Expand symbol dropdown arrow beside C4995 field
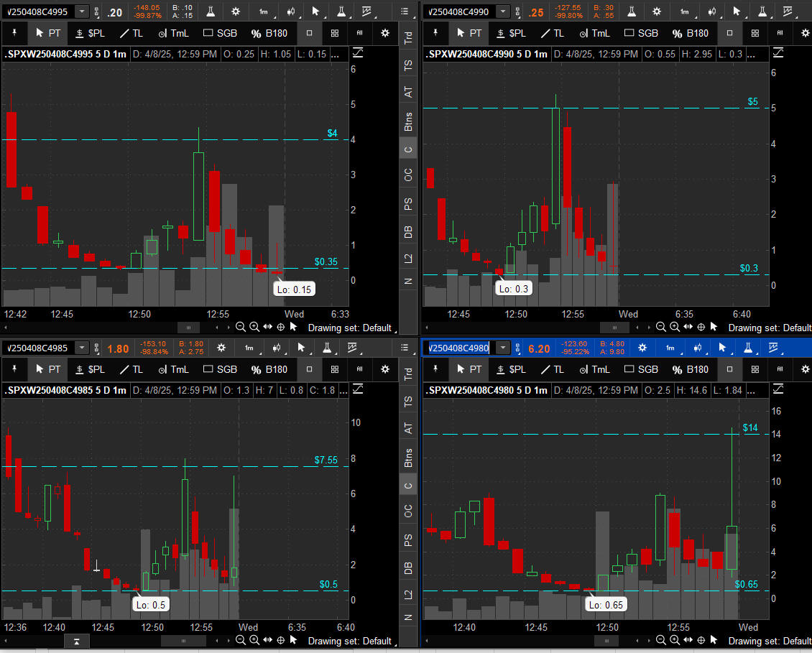Screen dimensions: 812x653 82,11
